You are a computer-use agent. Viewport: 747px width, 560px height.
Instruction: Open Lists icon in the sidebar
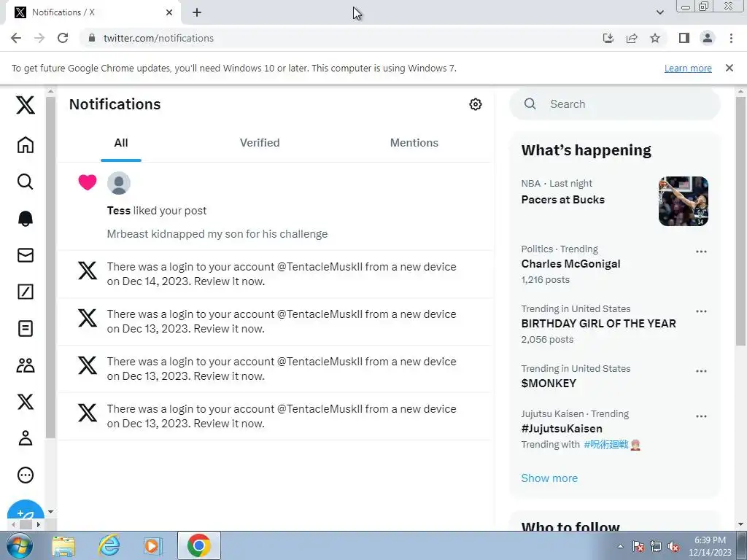26,328
